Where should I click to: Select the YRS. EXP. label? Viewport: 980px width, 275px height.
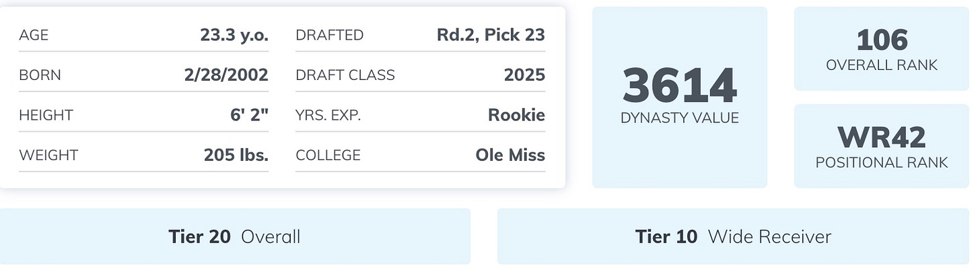(x=328, y=115)
